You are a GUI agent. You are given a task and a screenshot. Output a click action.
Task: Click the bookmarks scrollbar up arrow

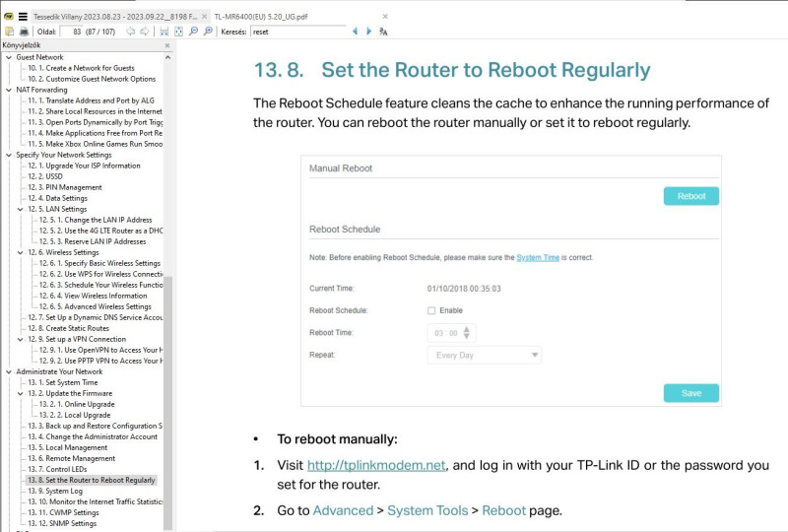167,57
